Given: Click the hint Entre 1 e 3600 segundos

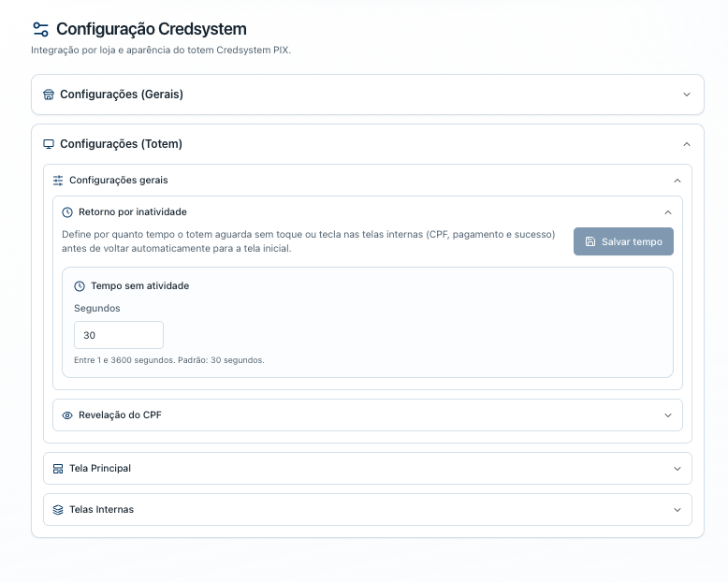Looking at the screenshot, I should pos(169,360).
